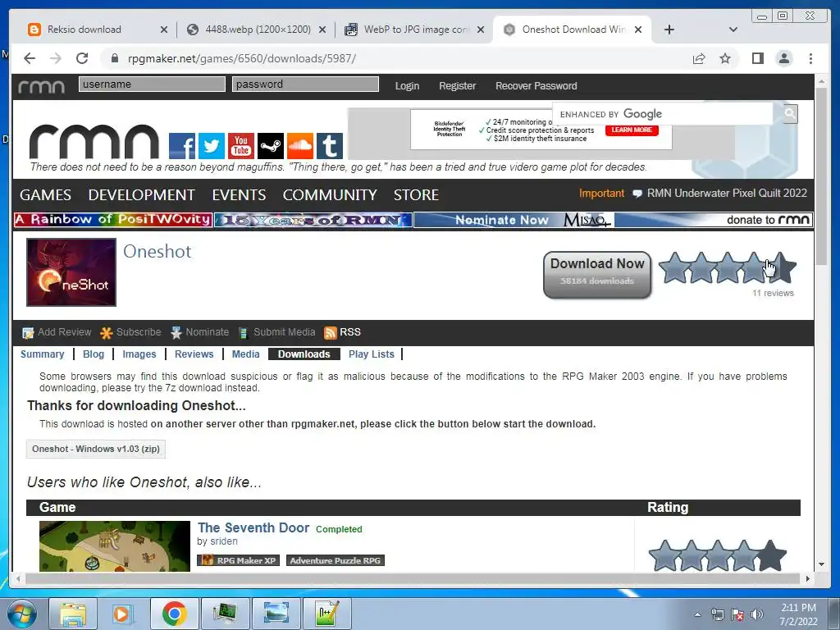Open the EVENTS menu
The height and width of the screenshot is (630, 840).
tap(239, 195)
